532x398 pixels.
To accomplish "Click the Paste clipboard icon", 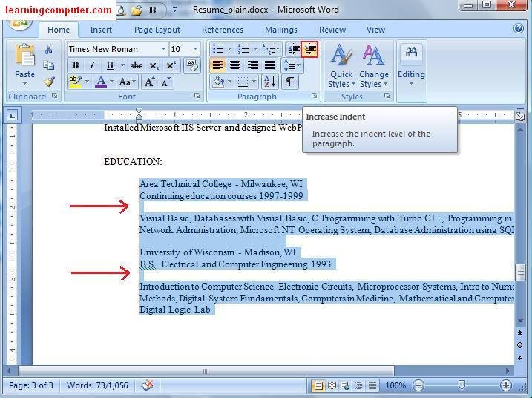I will tap(24, 55).
